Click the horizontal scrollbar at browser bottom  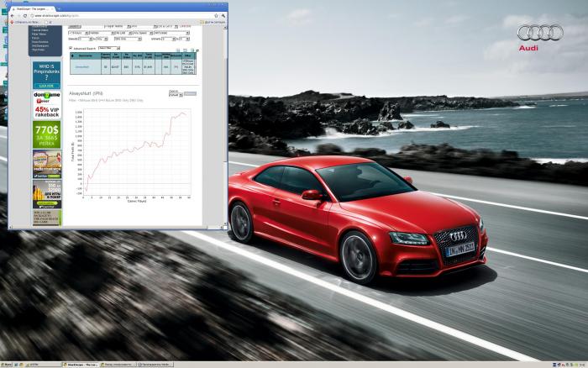pos(116,228)
